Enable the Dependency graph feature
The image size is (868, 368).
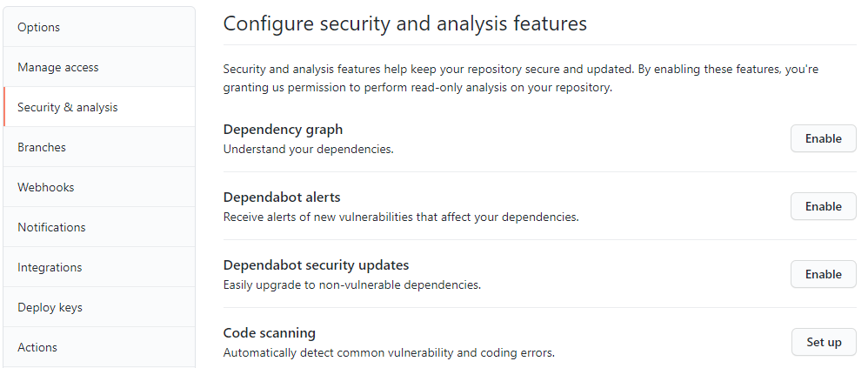(x=823, y=138)
